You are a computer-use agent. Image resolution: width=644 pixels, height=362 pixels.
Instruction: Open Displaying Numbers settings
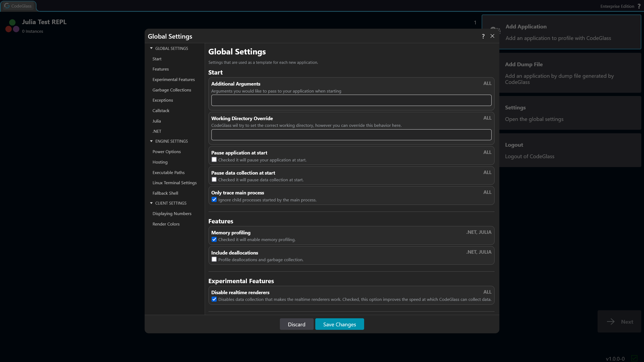pos(172,213)
